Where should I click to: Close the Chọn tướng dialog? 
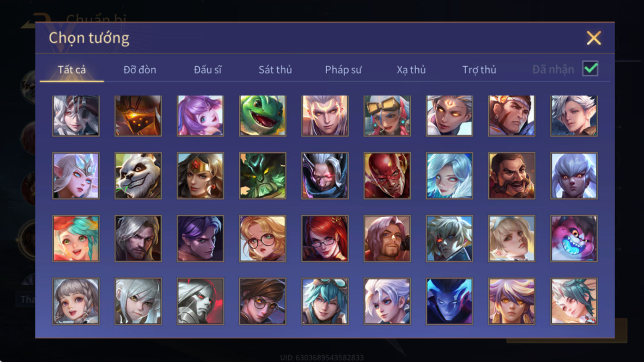(x=594, y=38)
